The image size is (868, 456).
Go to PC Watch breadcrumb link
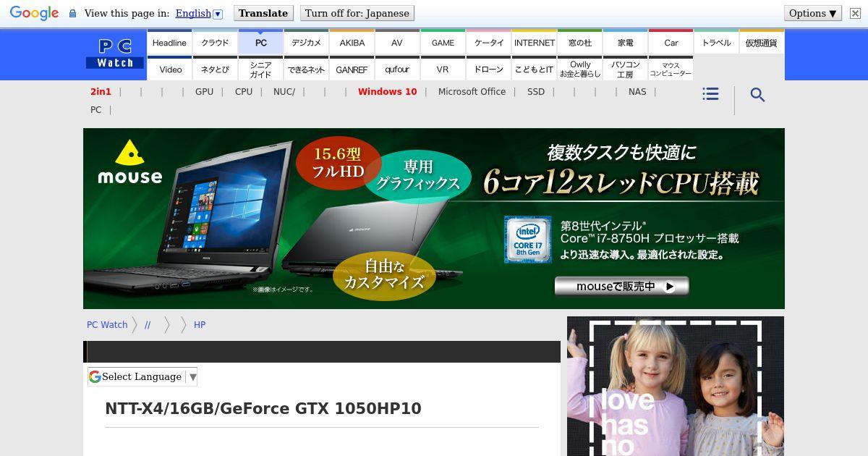[x=107, y=325]
